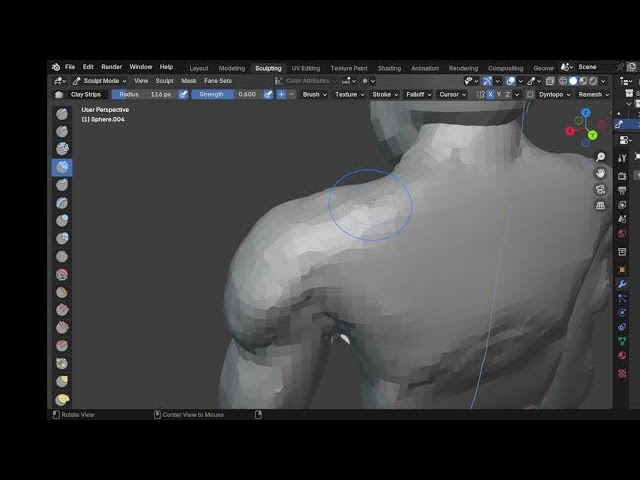
Task: Switch to wireframe viewport shading
Action: (563, 81)
